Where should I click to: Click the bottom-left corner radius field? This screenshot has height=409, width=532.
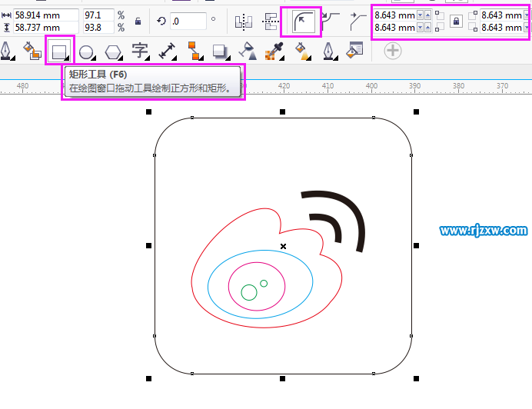(x=394, y=28)
